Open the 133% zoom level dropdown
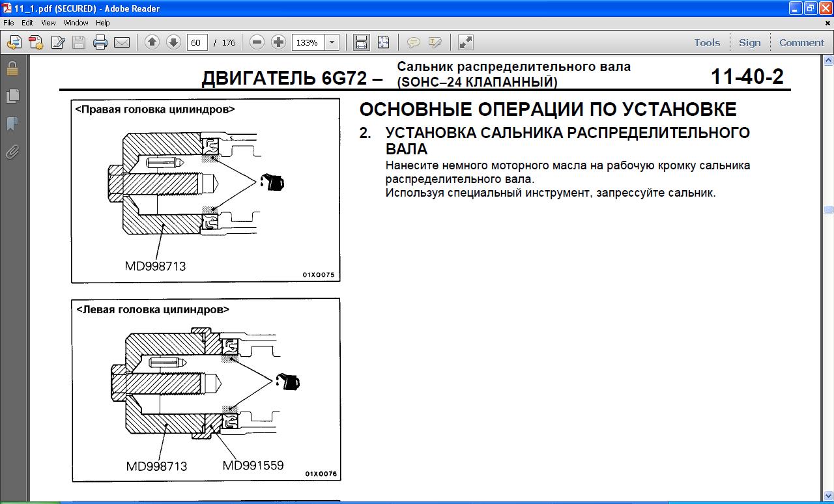 pos(332,42)
